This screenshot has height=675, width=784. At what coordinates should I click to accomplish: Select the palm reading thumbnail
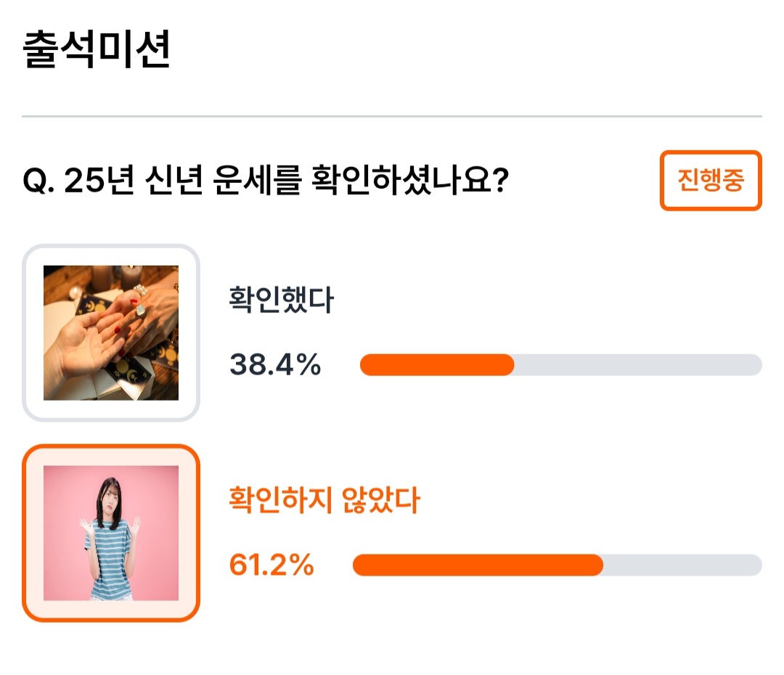[111, 332]
